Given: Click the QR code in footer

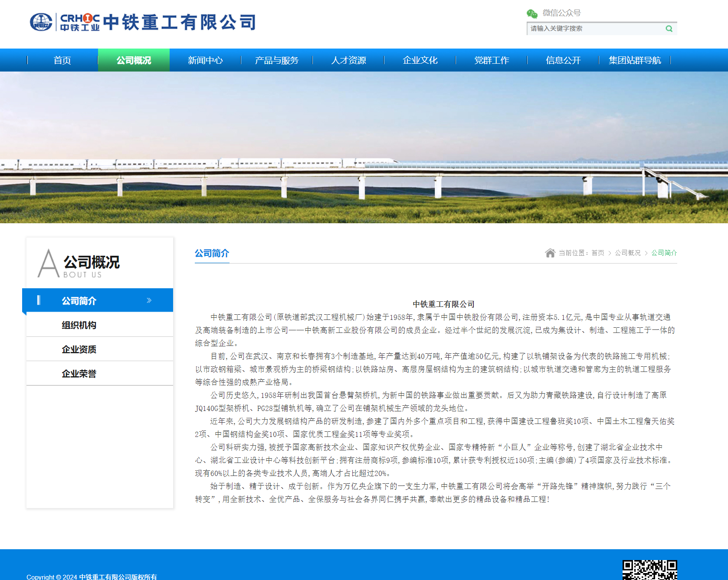Looking at the screenshot, I should (x=649, y=570).
